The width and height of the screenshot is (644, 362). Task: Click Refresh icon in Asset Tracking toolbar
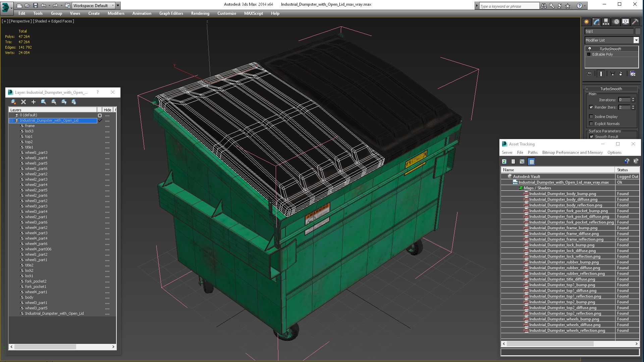pos(504,162)
